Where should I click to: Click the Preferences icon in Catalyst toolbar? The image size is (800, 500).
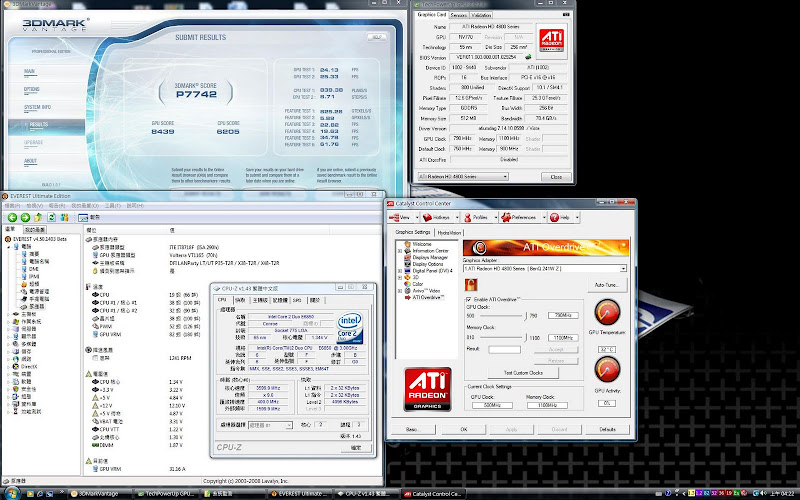pyautogui.click(x=506, y=217)
